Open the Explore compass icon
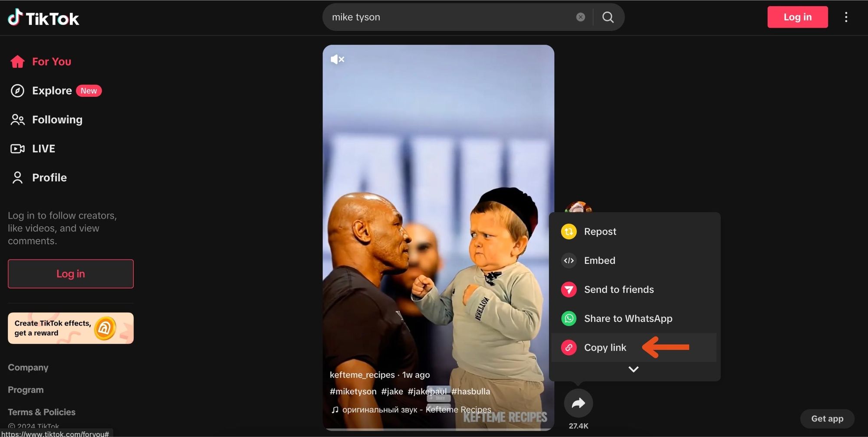Screen dimensions: 868x437 coord(17,91)
